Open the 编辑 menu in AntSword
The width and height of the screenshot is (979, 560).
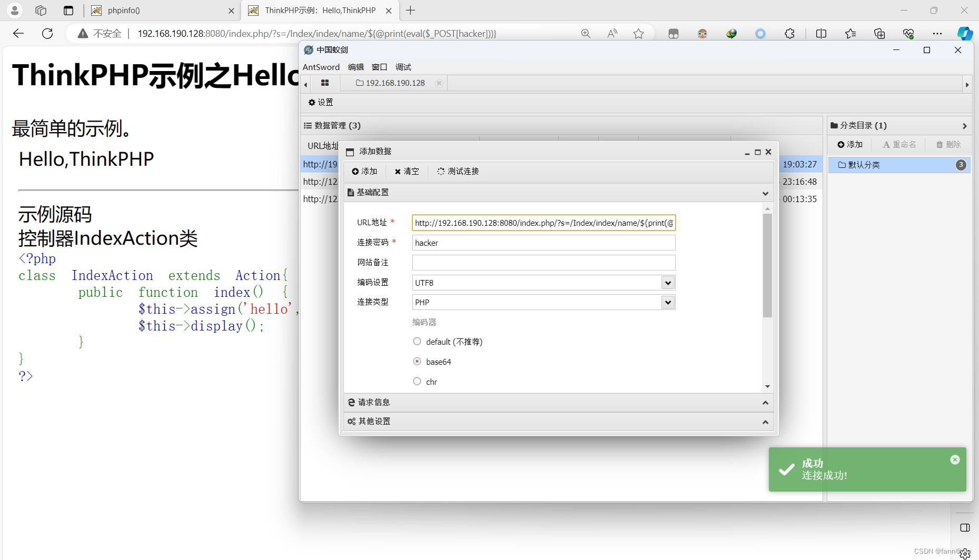[x=356, y=67]
